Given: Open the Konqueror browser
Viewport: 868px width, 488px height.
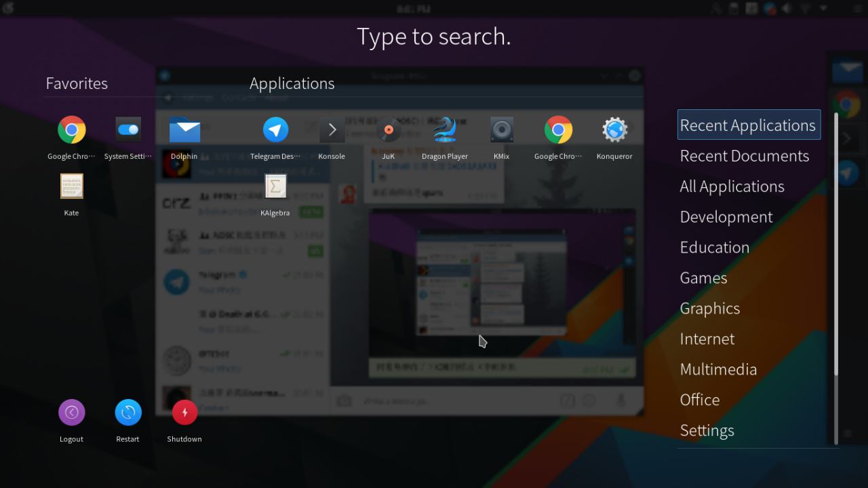Looking at the screenshot, I should coord(614,130).
